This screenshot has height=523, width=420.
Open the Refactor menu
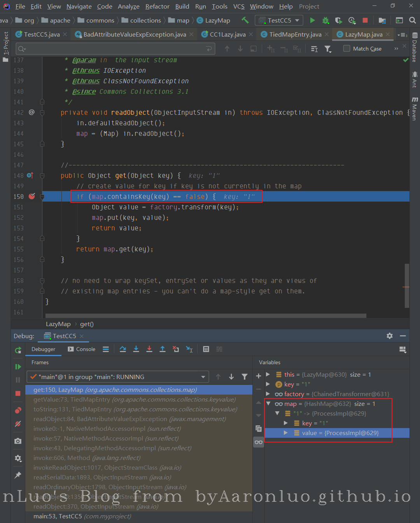tap(157, 6)
